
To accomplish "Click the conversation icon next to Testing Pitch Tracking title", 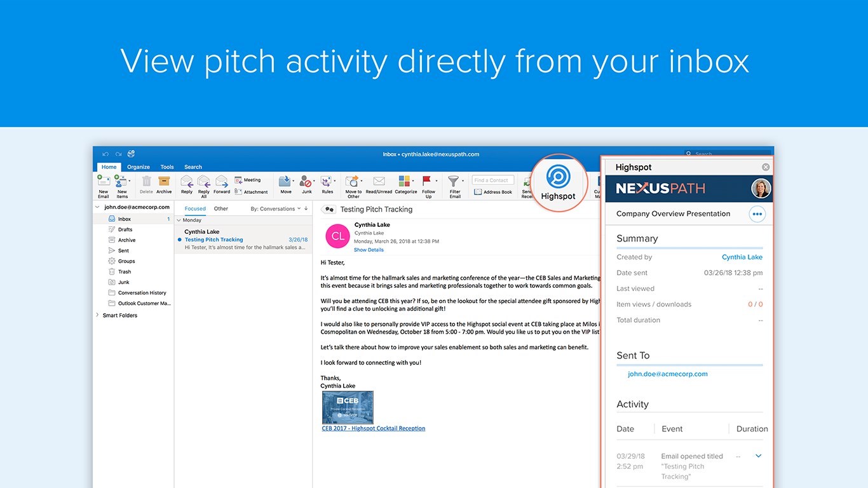I will tap(329, 209).
